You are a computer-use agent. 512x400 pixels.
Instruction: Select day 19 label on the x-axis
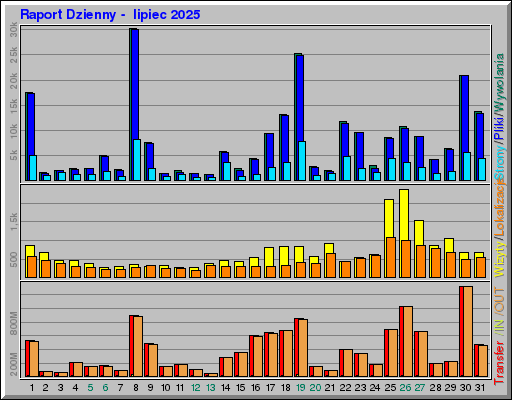(x=301, y=388)
